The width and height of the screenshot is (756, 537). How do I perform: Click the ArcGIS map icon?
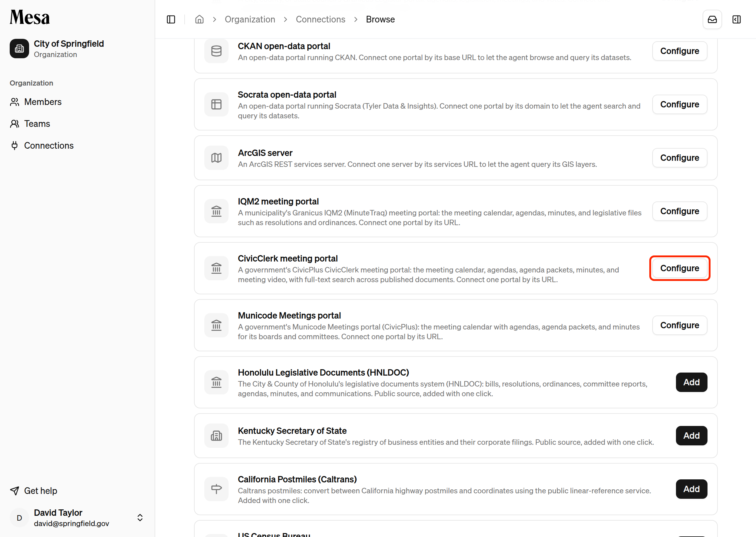point(216,158)
